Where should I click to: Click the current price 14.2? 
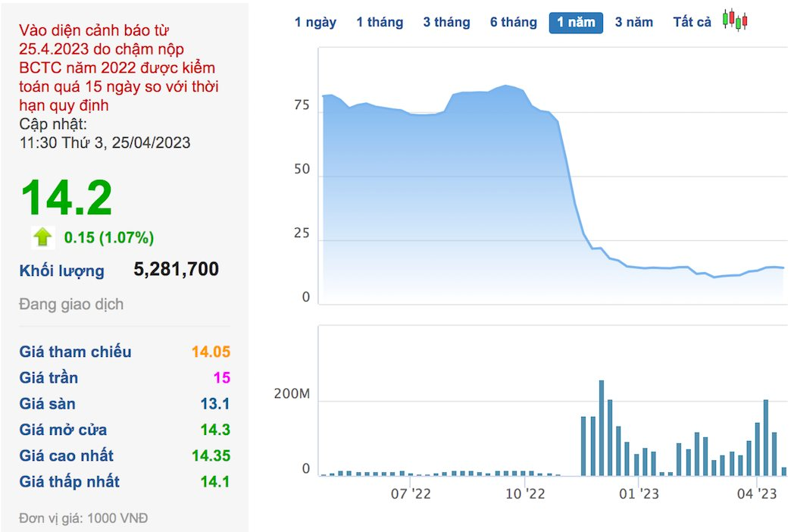[x=67, y=198]
